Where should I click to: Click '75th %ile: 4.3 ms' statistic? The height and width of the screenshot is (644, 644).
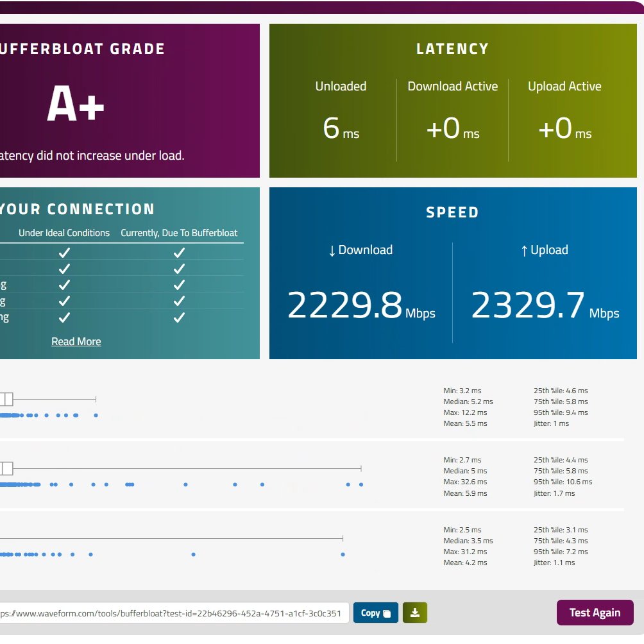point(561,541)
